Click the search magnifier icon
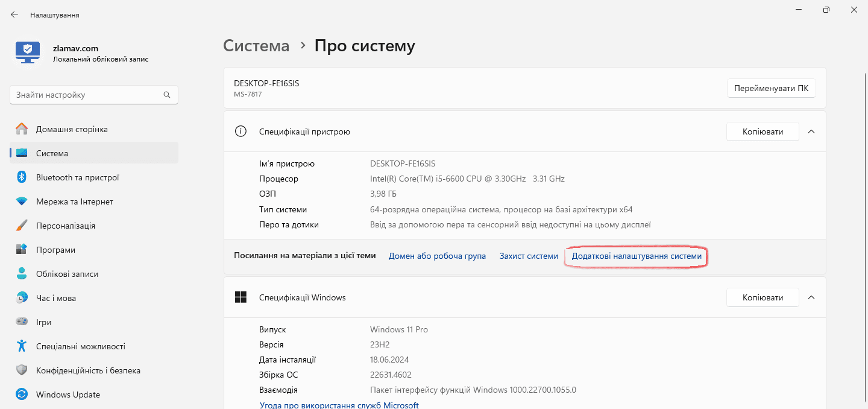This screenshot has width=868, height=409. click(x=167, y=95)
